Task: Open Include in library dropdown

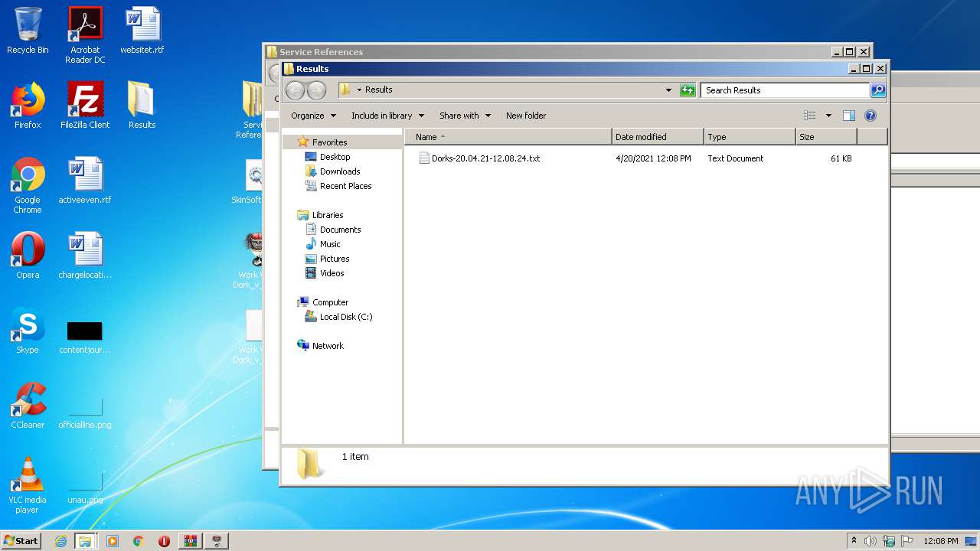Action: point(388,116)
